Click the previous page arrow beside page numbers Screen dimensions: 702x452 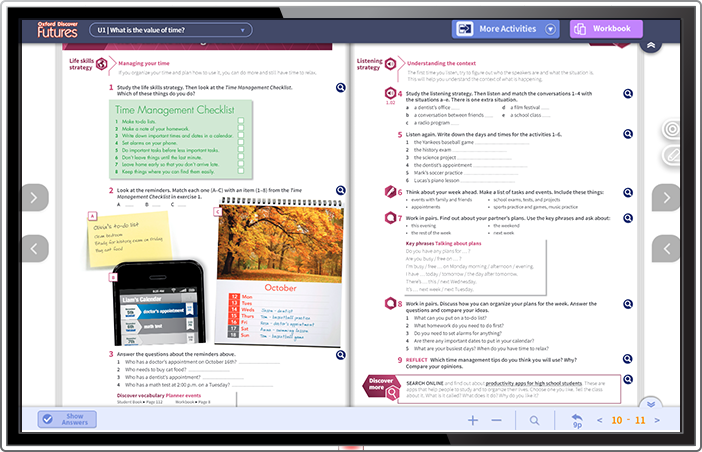point(600,420)
